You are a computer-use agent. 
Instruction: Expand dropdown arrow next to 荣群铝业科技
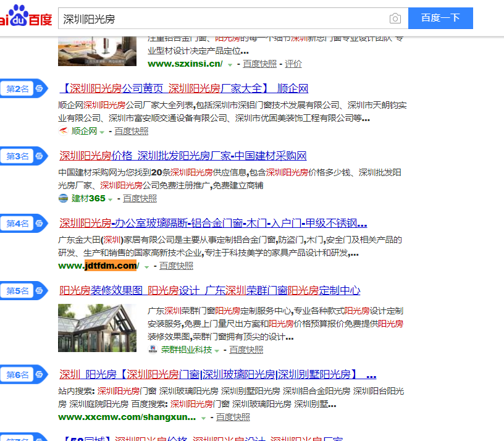point(217,351)
